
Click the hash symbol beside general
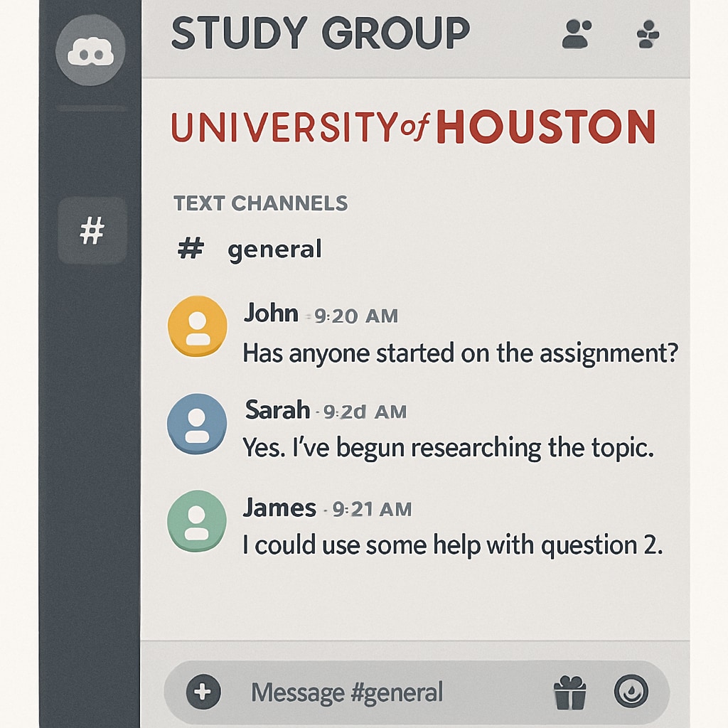(191, 248)
